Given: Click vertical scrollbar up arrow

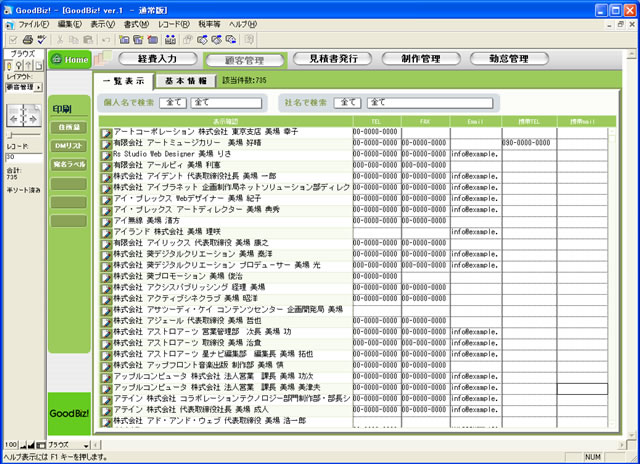Looking at the screenshot, I should click(631, 54).
